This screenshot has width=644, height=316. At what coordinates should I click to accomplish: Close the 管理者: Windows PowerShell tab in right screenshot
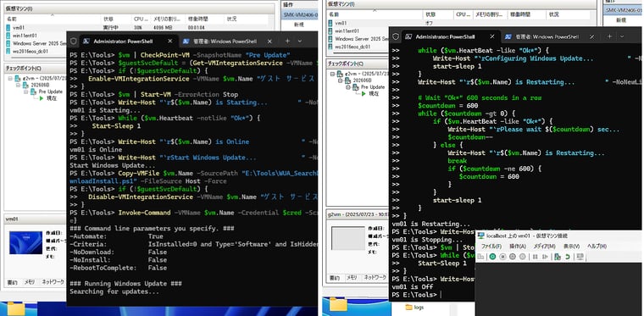[591, 36]
